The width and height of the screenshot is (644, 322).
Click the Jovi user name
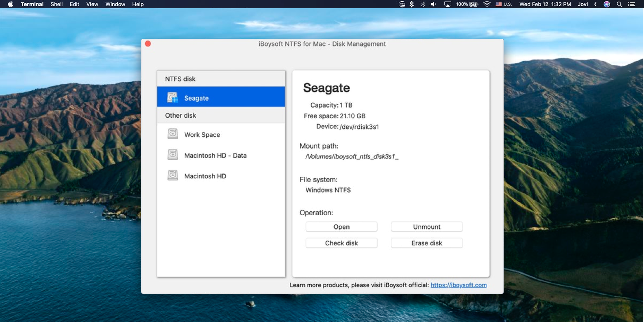point(583,4)
